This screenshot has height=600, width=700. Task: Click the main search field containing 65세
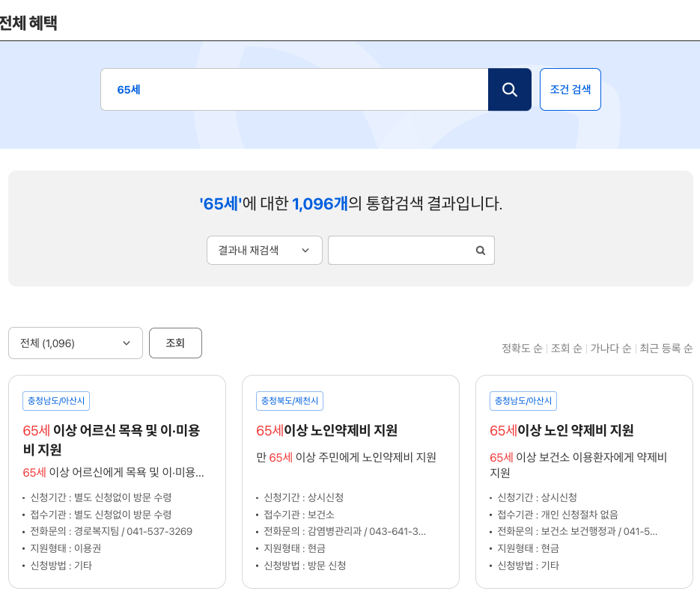294,89
